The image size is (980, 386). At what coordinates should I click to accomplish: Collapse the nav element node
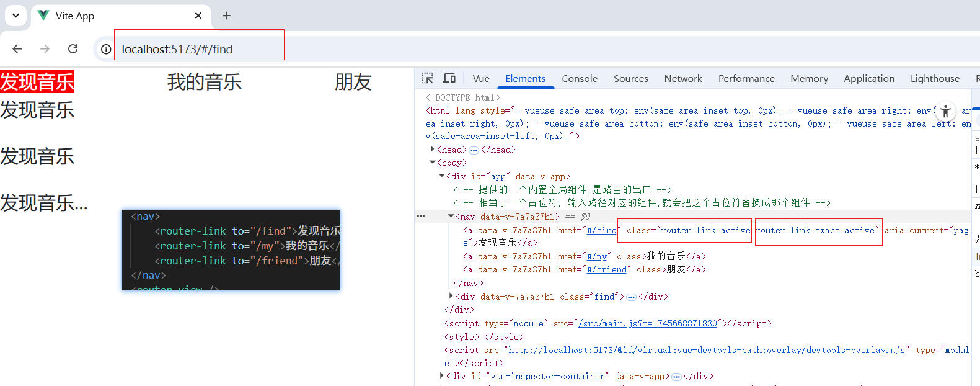point(451,216)
